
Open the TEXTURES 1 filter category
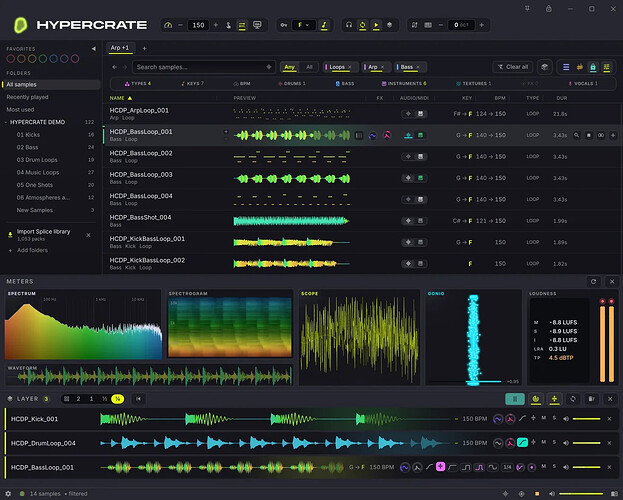474,84
